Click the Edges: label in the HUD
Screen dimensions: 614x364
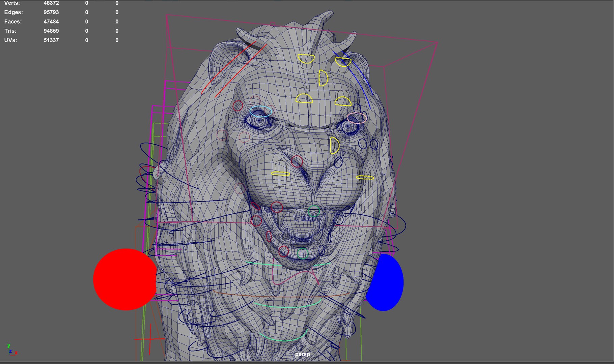(13, 12)
